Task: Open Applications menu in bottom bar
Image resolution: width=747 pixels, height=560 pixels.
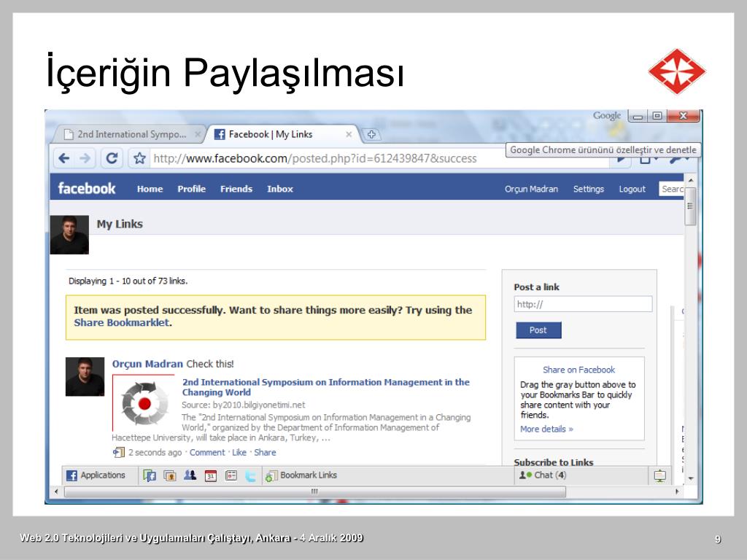Action: [x=96, y=475]
